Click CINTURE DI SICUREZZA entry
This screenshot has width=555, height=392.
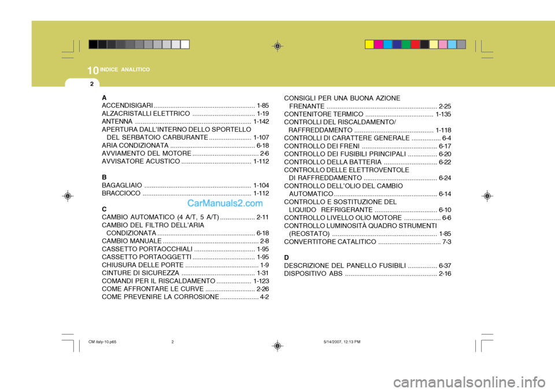[x=185, y=273]
